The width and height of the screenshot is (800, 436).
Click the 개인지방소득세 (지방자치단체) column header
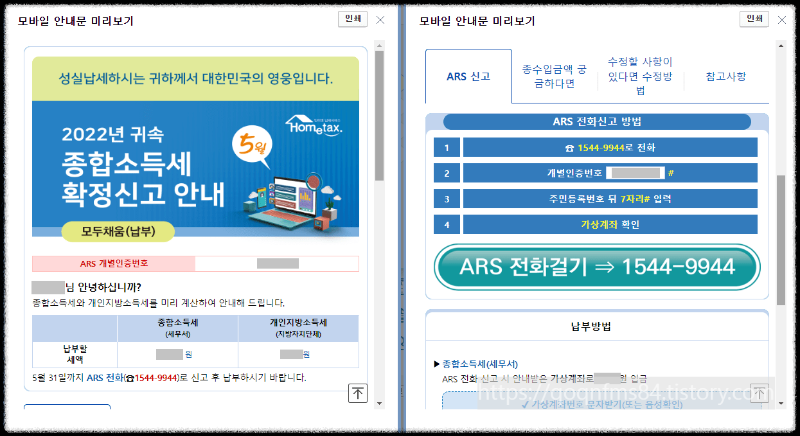[x=298, y=328]
